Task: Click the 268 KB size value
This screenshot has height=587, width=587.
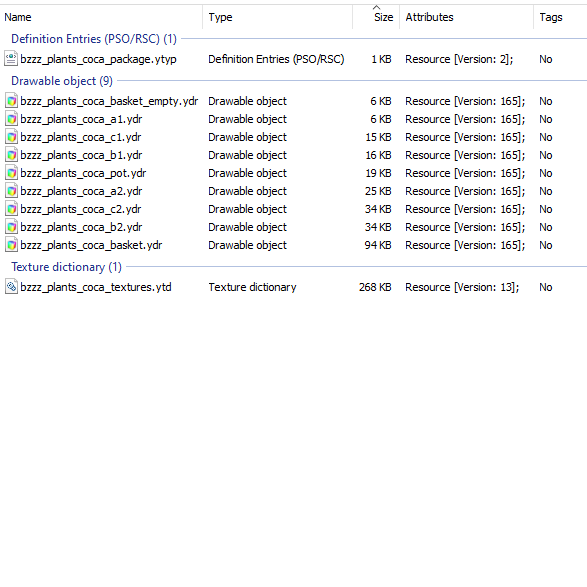Action: [x=375, y=287]
